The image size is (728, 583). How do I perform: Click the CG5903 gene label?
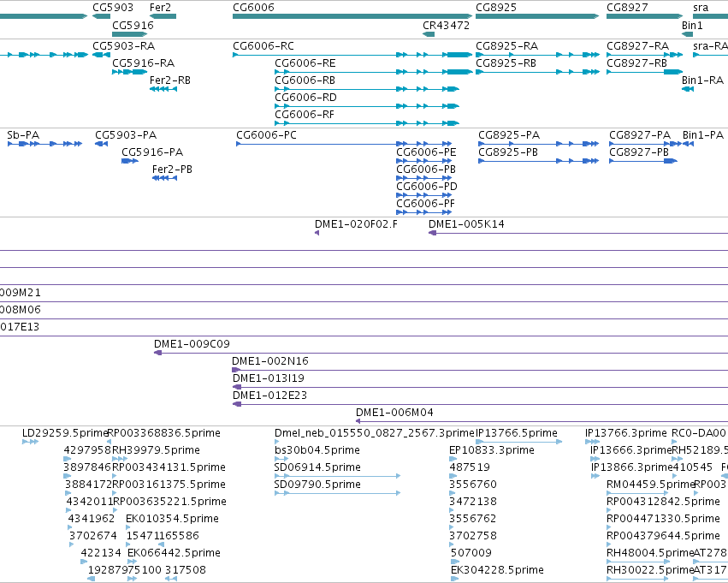pos(113,8)
